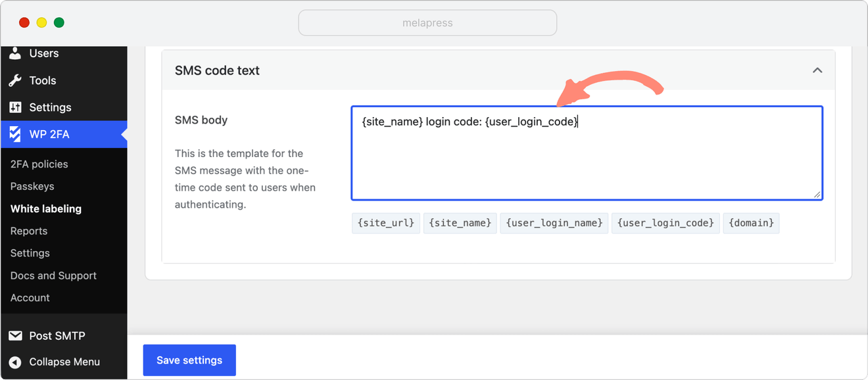
Task: Click the Post SMTP envelope icon
Action: click(15, 336)
